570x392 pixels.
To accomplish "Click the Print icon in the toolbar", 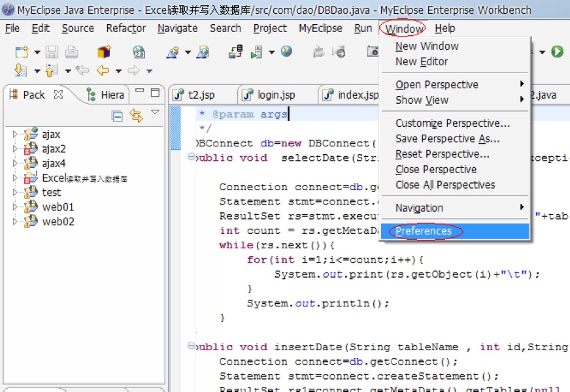I will (x=73, y=52).
